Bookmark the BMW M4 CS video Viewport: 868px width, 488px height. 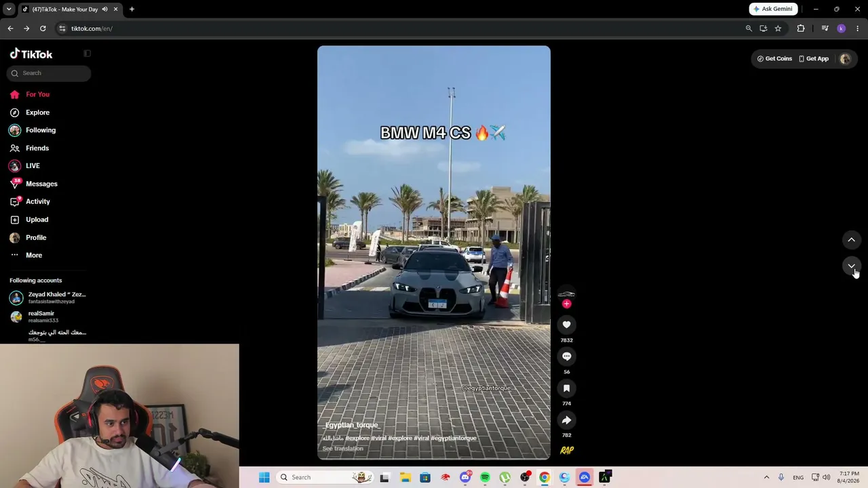pos(566,388)
